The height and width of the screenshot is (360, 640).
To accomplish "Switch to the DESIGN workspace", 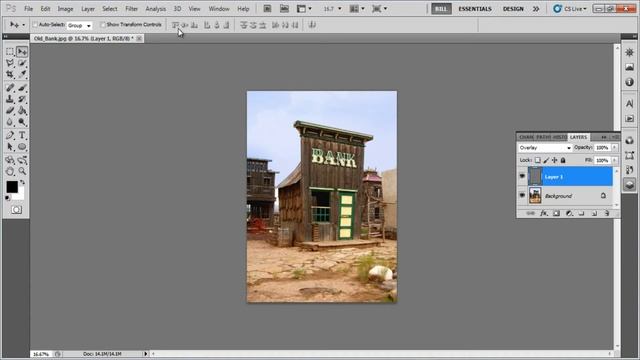I will click(x=513, y=9).
